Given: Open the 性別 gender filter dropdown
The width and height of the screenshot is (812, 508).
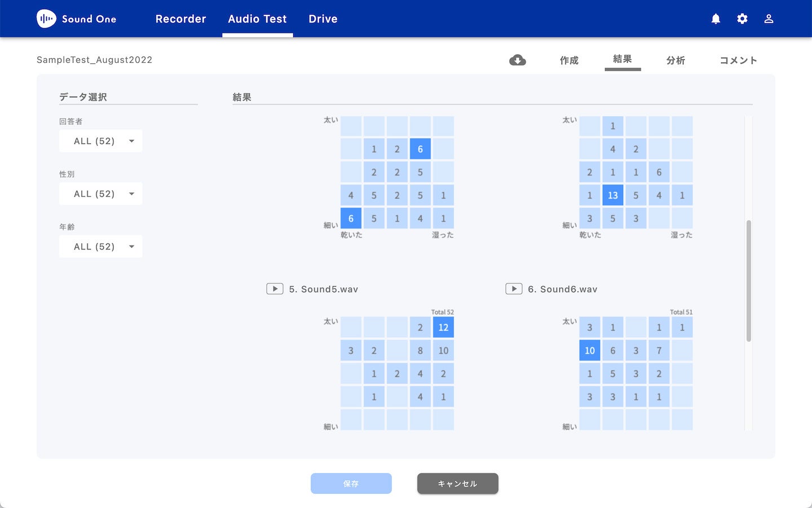Looking at the screenshot, I should coord(100,194).
